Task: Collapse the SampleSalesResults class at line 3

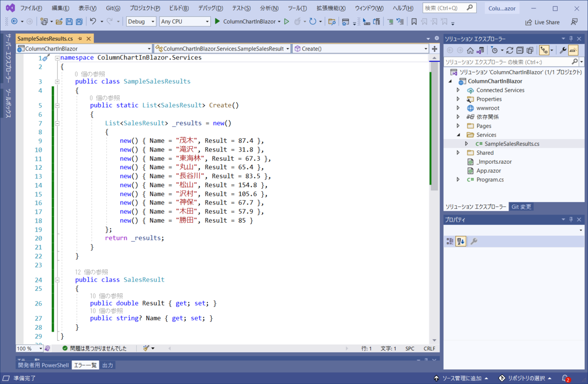Action: (57, 81)
